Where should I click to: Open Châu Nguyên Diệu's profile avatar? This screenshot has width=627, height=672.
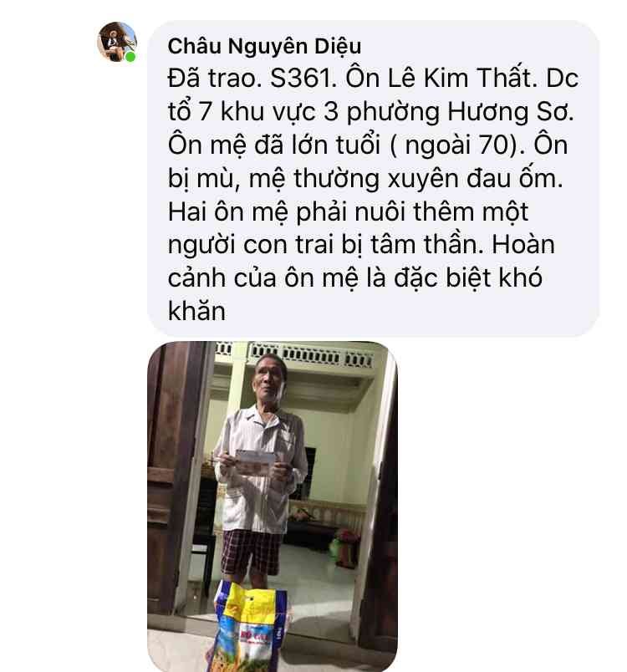click(x=116, y=42)
